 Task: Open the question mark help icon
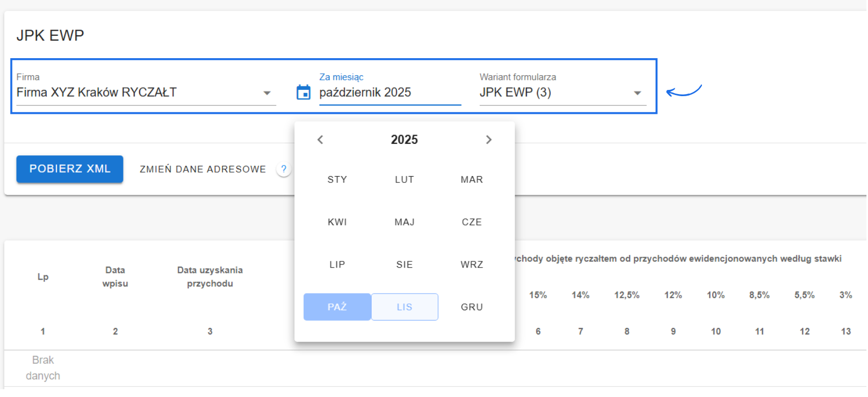pos(283,169)
